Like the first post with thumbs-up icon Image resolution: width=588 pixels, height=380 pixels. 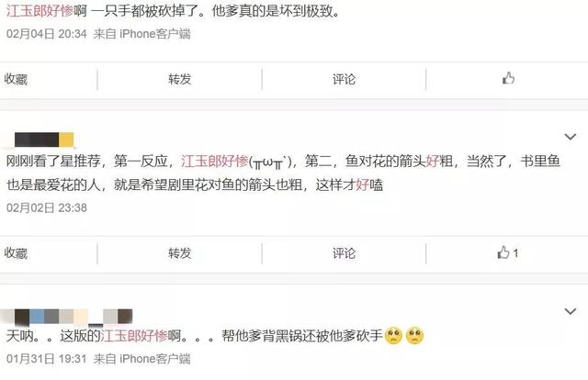508,79
